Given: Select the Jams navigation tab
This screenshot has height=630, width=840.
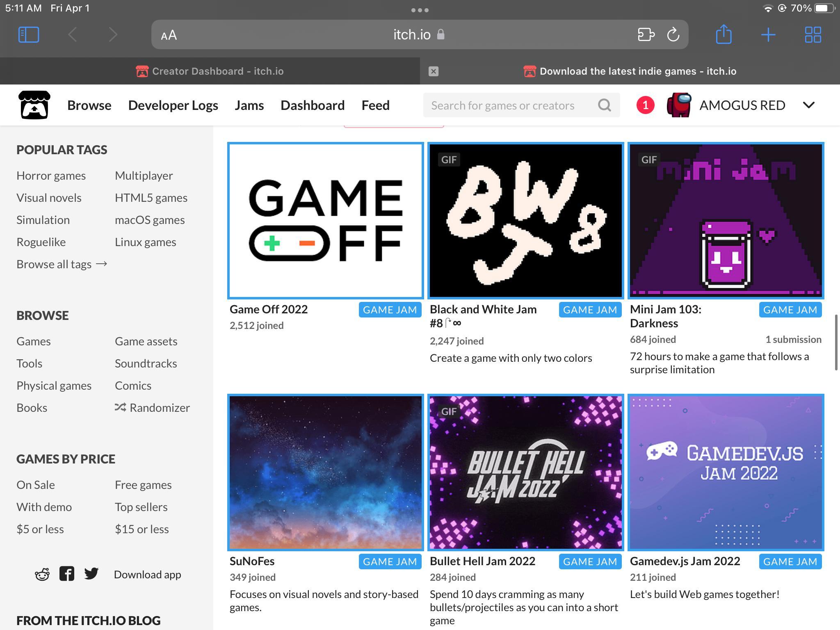Looking at the screenshot, I should [249, 104].
